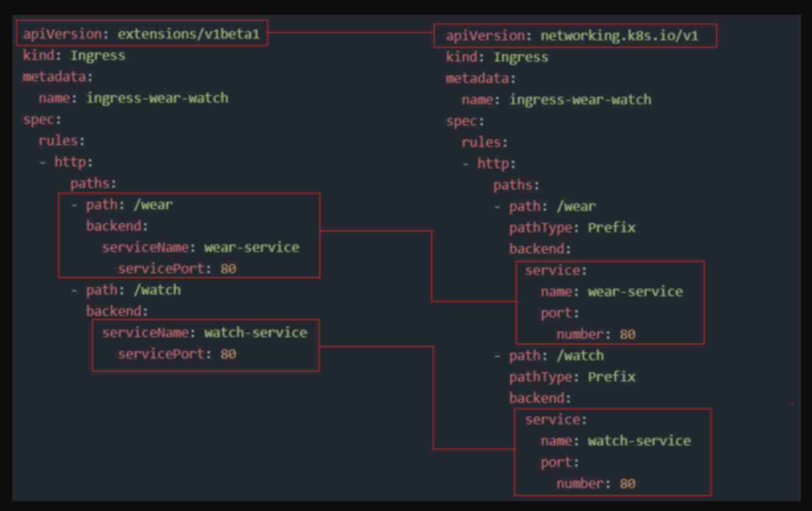Select '- path: /watch' in the networking.k8s.io/v1 manifest

pos(549,355)
